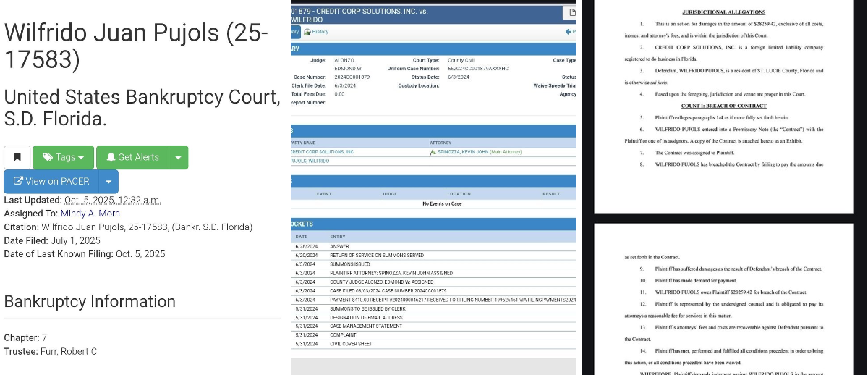The height and width of the screenshot is (375, 868).
Task: Click the case number 2024CC001879 value
Action: (x=352, y=77)
